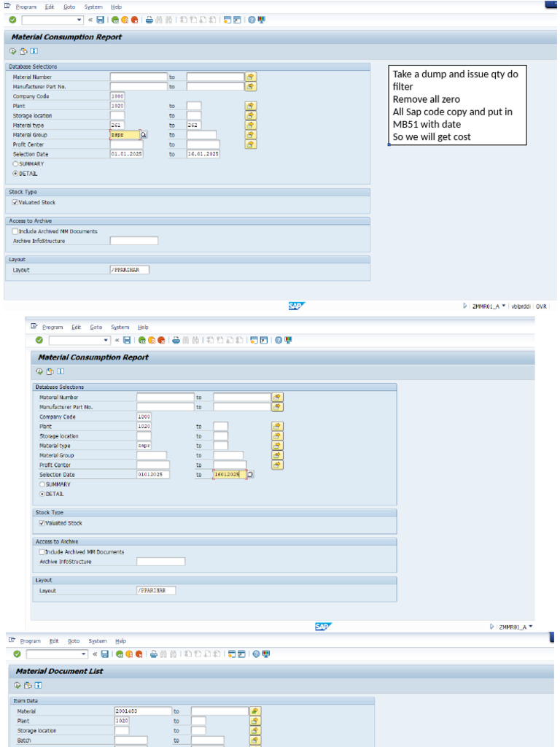The image size is (560, 747).
Task: Expand status bar triangle left of ZMMR01_A in top window
Action: pos(464,306)
